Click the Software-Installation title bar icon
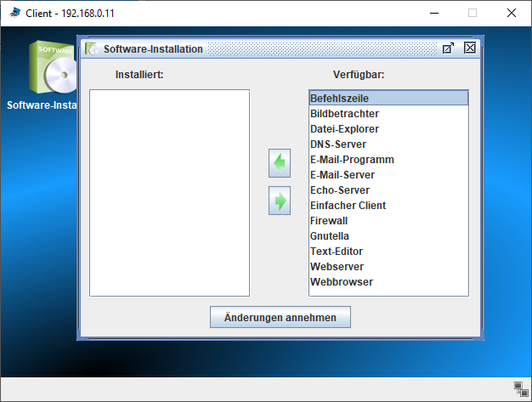The image size is (532, 402). pyautogui.click(x=91, y=48)
